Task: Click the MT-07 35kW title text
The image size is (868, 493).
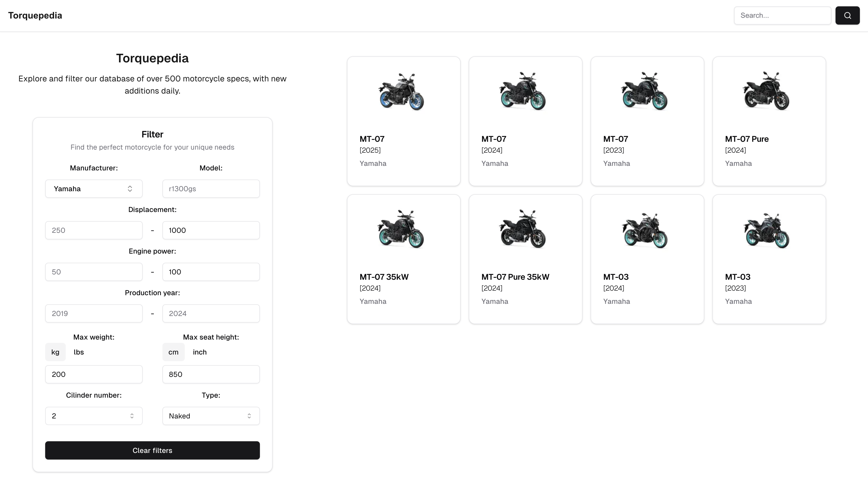Action: coord(384,277)
